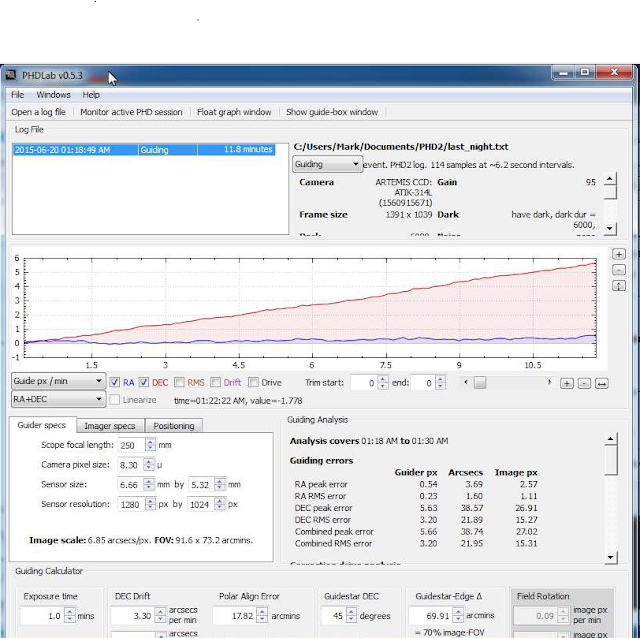Click Open a log file
The width and height of the screenshot is (640, 638).
coord(38,112)
